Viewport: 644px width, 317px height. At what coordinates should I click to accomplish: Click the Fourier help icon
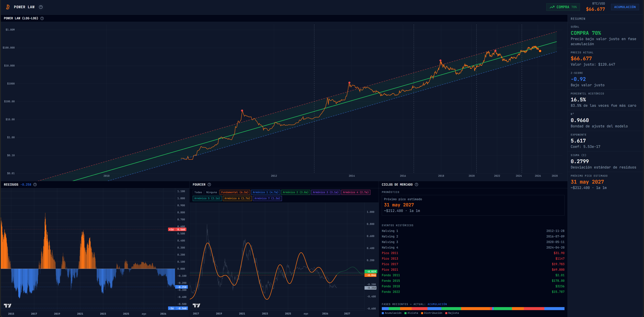[209, 185]
